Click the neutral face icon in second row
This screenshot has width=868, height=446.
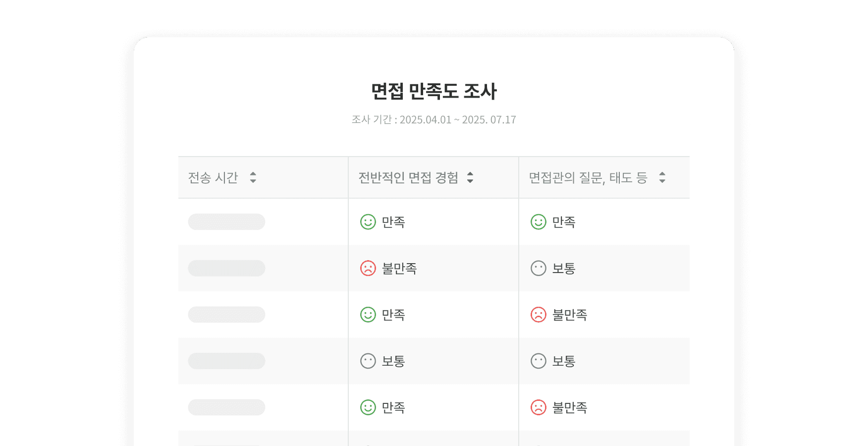tap(539, 269)
